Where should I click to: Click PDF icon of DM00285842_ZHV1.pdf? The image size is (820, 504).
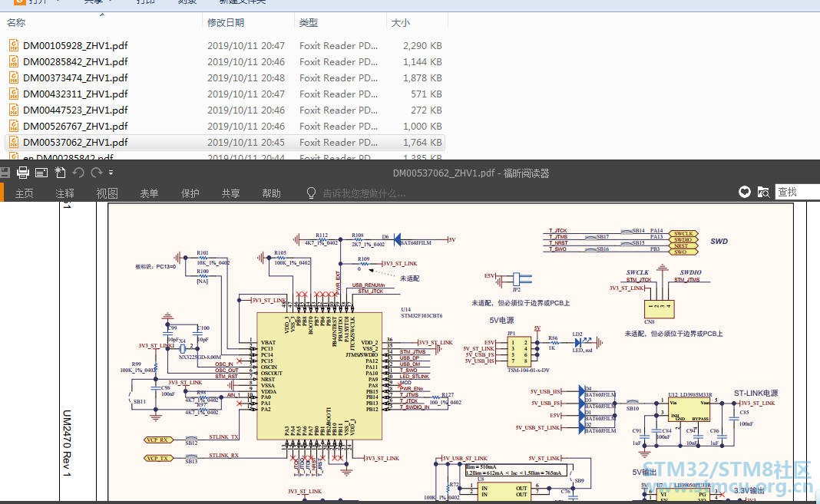click(x=14, y=61)
